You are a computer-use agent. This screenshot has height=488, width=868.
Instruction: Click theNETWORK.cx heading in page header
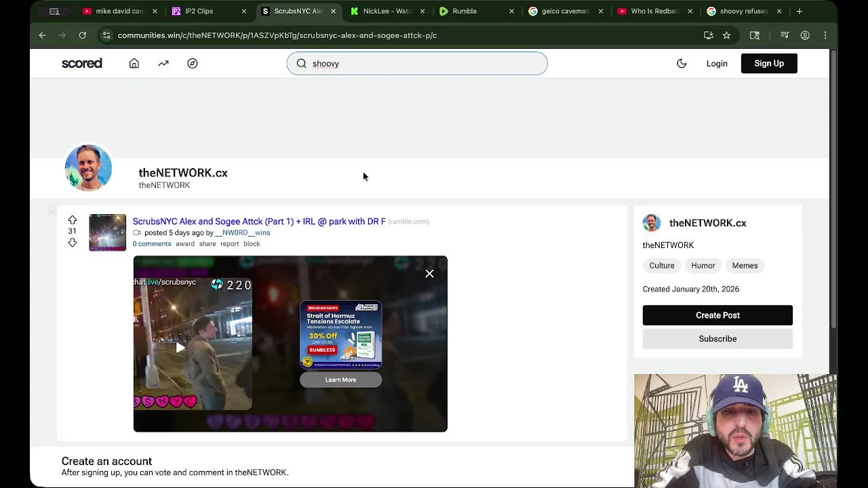(x=183, y=173)
